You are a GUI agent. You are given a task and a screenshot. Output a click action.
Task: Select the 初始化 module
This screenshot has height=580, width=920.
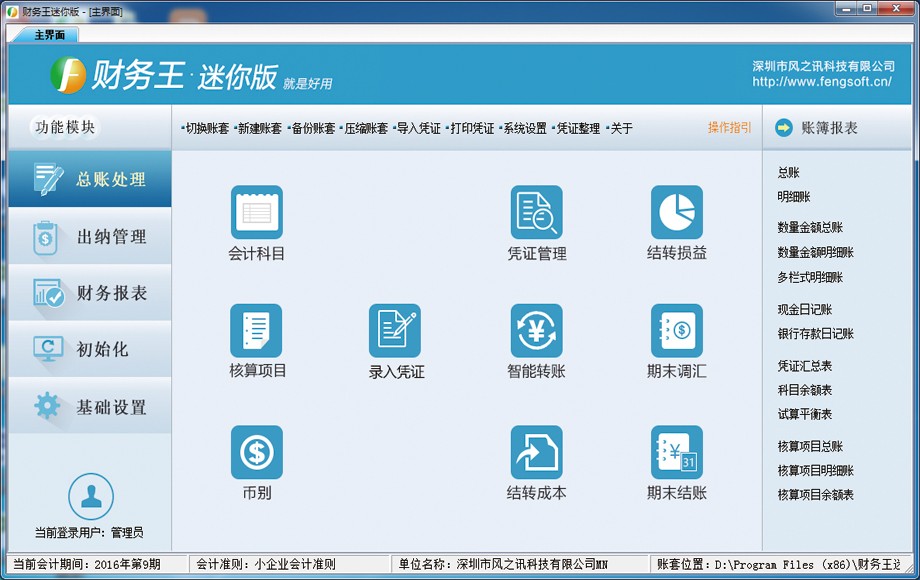point(88,350)
